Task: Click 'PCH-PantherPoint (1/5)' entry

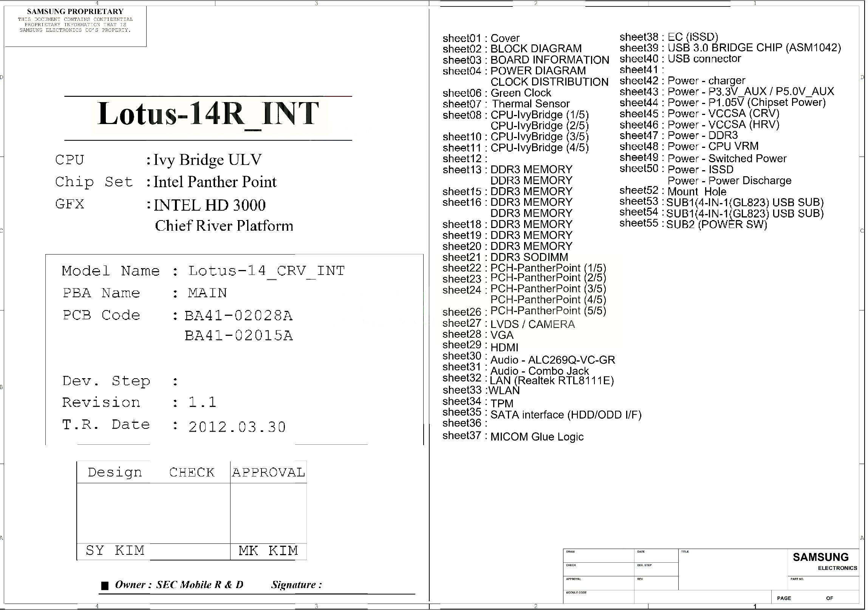Action: (x=548, y=268)
